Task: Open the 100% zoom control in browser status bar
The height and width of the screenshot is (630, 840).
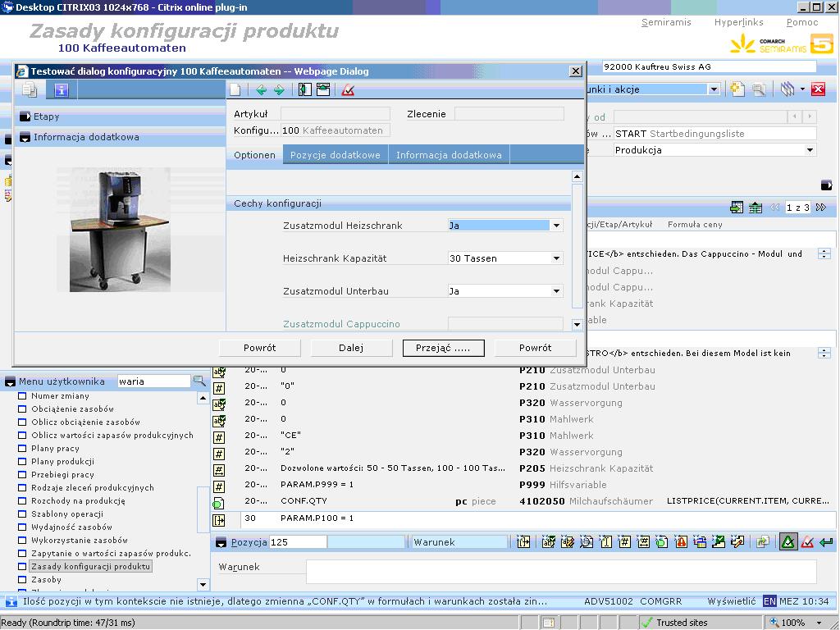Action: click(795, 623)
